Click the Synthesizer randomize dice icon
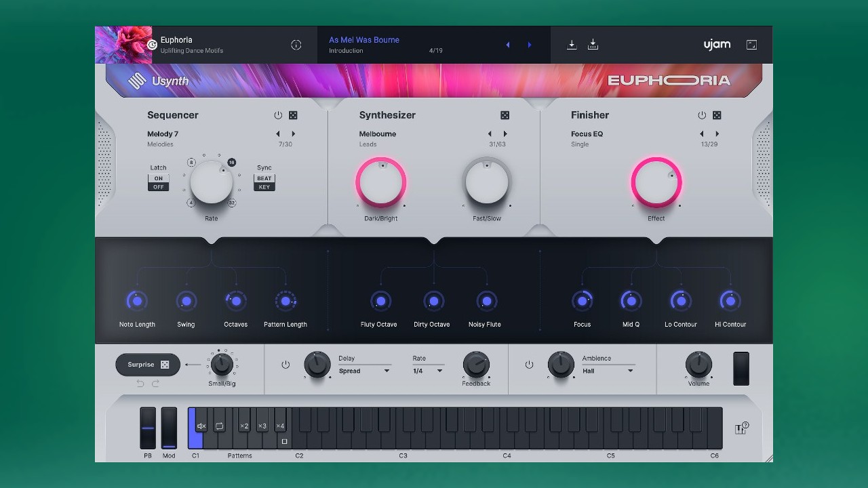This screenshot has height=488, width=868. (505, 115)
